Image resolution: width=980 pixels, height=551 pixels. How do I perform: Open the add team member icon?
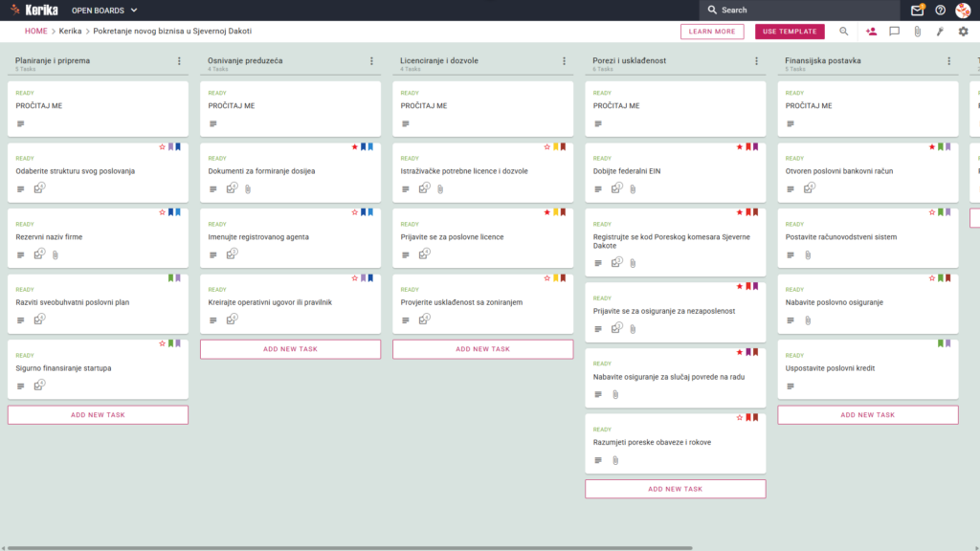tap(871, 32)
